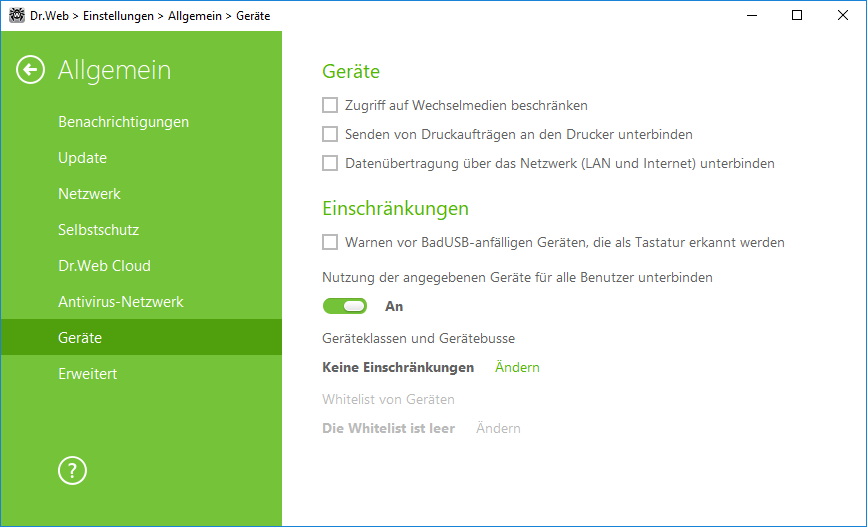
Task: Select Update in the sidebar
Action: pos(141,158)
